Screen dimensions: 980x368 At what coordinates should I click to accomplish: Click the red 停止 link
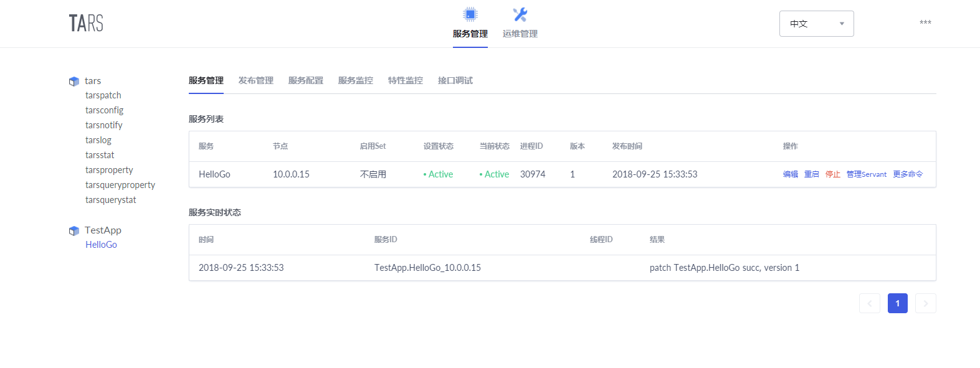coord(833,174)
